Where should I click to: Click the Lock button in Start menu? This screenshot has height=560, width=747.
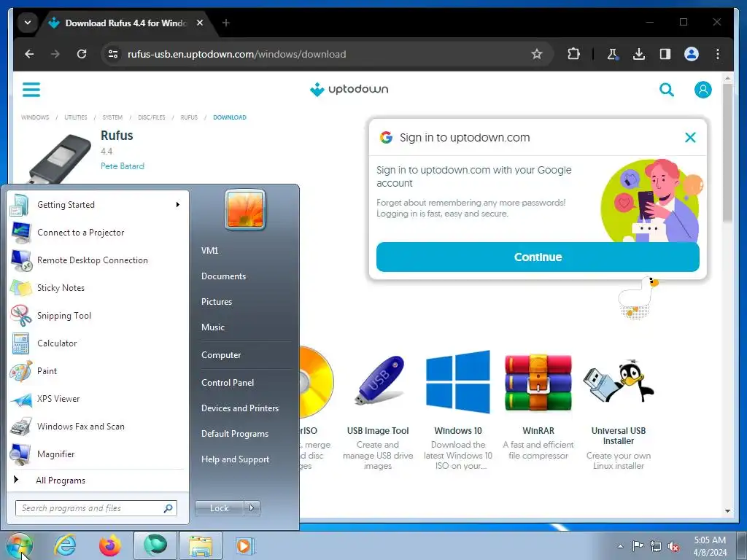219,508
